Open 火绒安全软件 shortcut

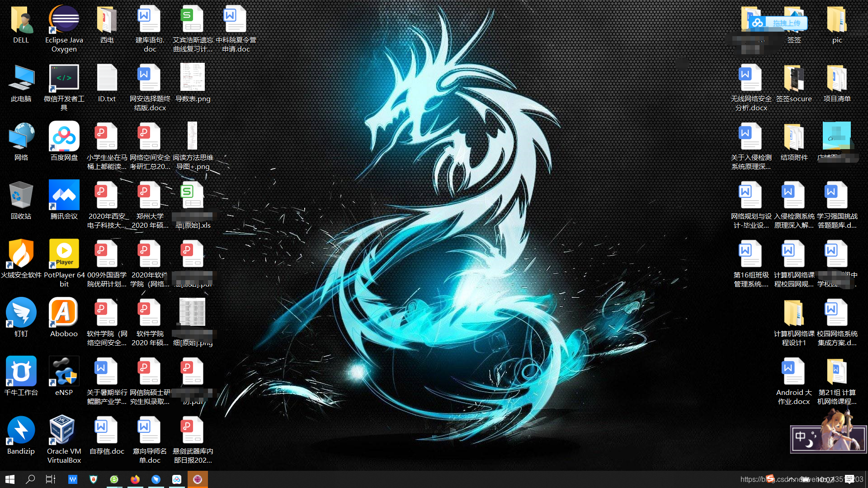pyautogui.click(x=21, y=260)
